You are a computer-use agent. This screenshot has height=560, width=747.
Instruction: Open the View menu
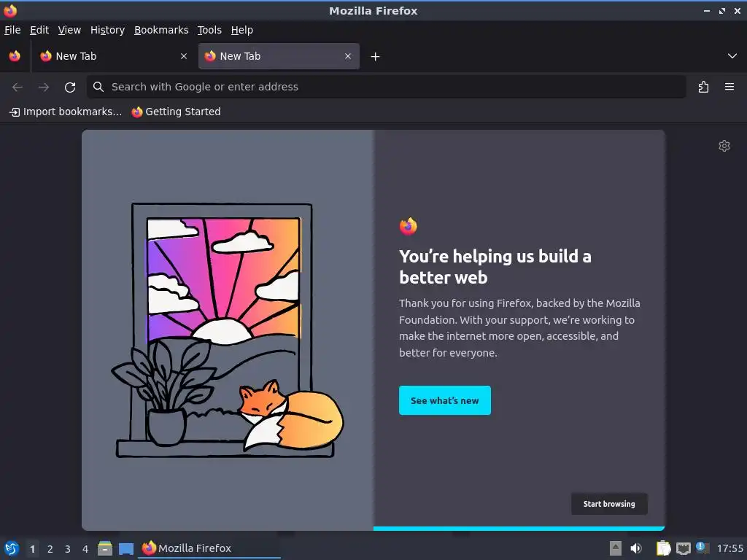69,30
